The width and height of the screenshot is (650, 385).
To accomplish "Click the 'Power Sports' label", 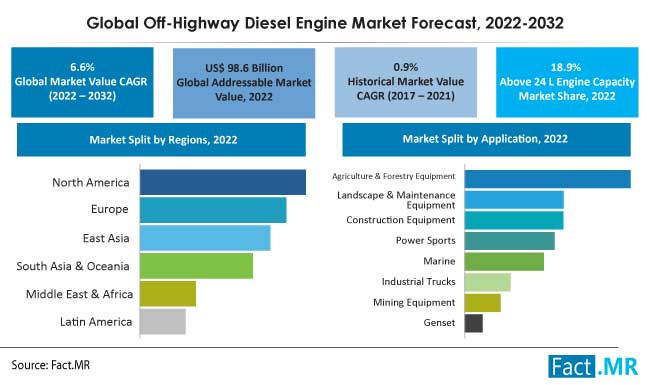I will point(426,240).
